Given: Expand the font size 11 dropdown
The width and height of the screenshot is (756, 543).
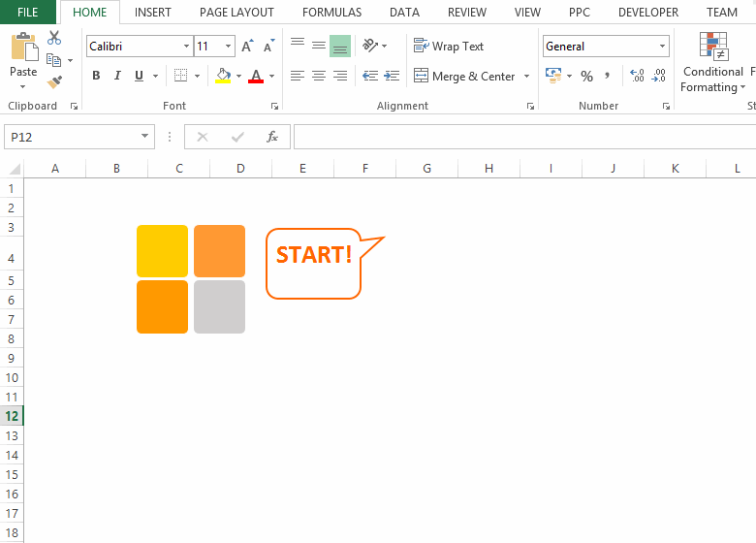Looking at the screenshot, I should tap(228, 47).
